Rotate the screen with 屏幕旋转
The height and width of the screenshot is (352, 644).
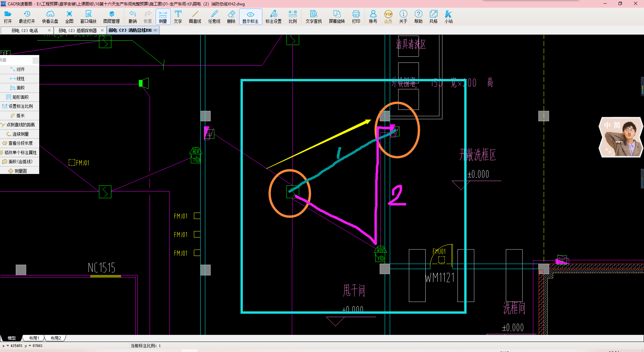tap(337, 17)
